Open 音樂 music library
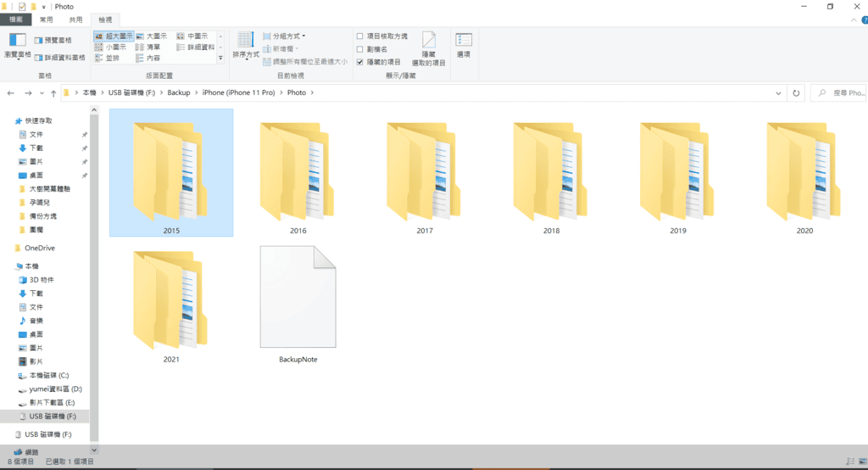 click(x=31, y=321)
